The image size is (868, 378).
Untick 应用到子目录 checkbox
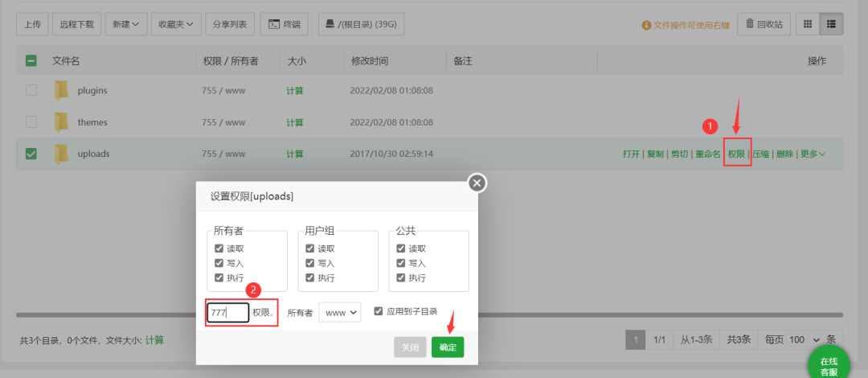click(379, 311)
